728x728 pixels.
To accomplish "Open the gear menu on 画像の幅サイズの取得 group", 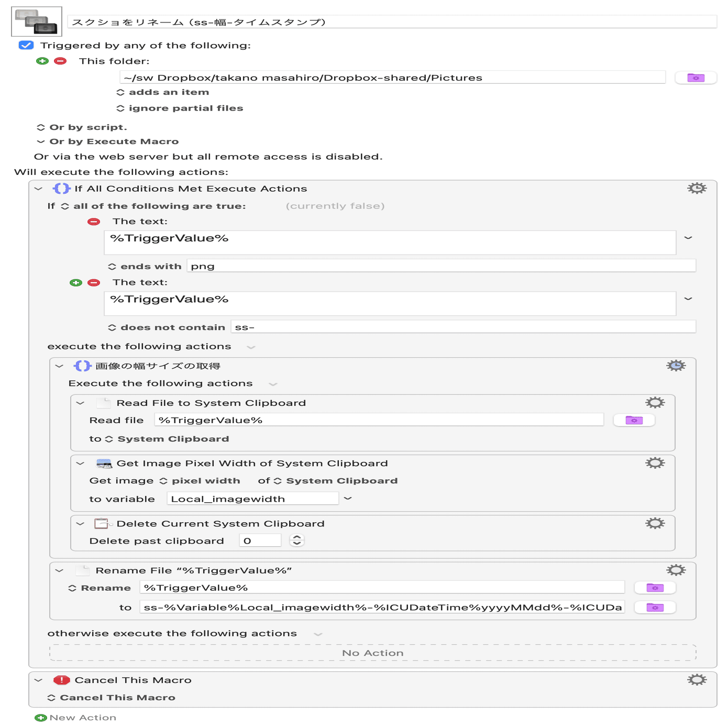I will (x=676, y=365).
